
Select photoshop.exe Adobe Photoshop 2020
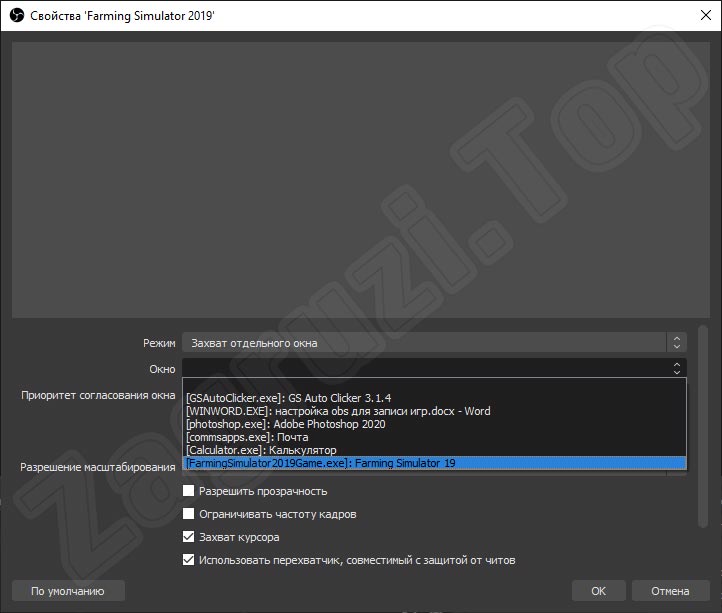click(434, 424)
